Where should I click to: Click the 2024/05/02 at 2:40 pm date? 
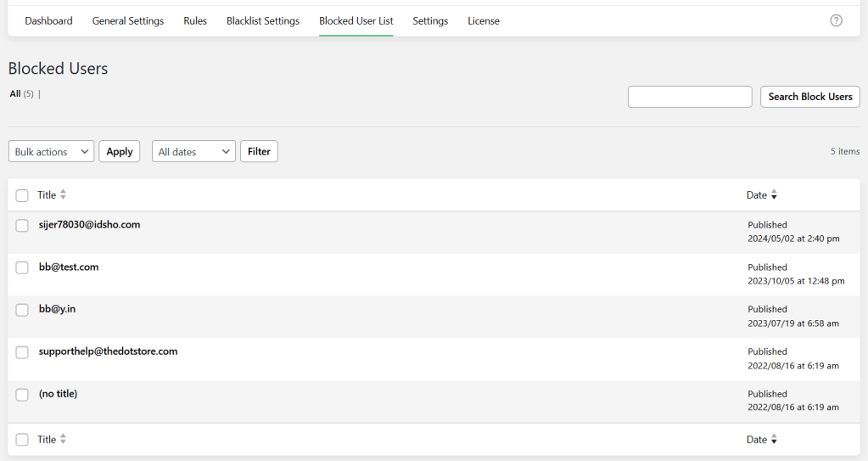click(793, 239)
